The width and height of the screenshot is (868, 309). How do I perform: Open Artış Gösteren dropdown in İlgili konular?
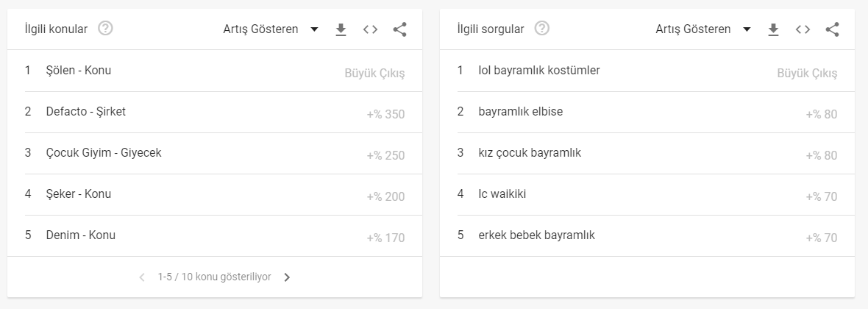[x=271, y=29]
